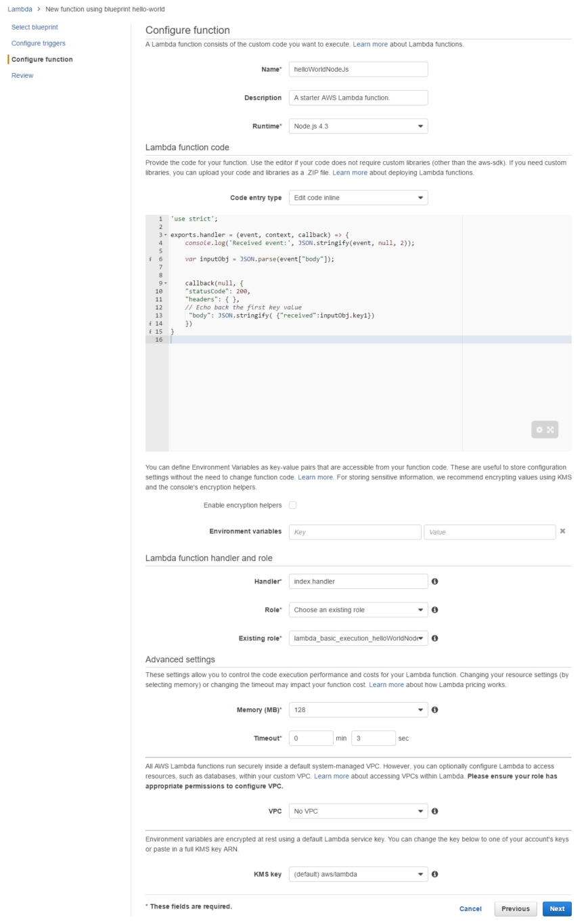This screenshot has width=586, height=924.
Task: Open Learn more about Lambda pricing
Action: (386, 685)
